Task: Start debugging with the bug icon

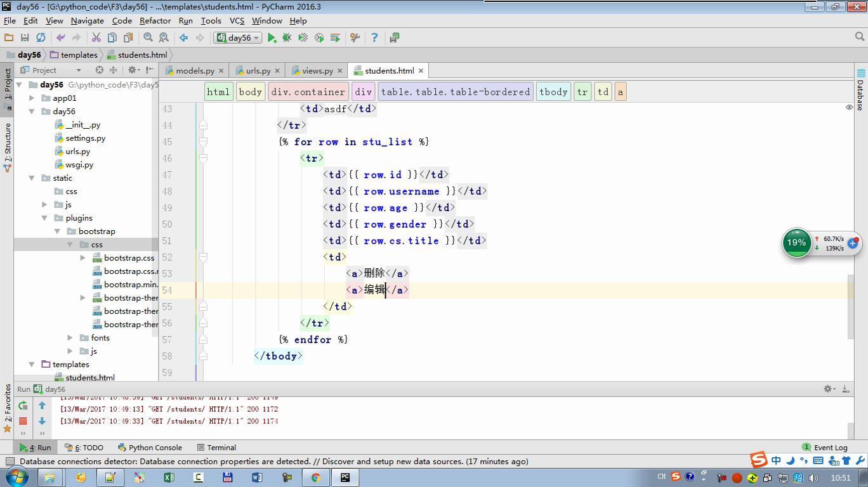Action: [287, 38]
